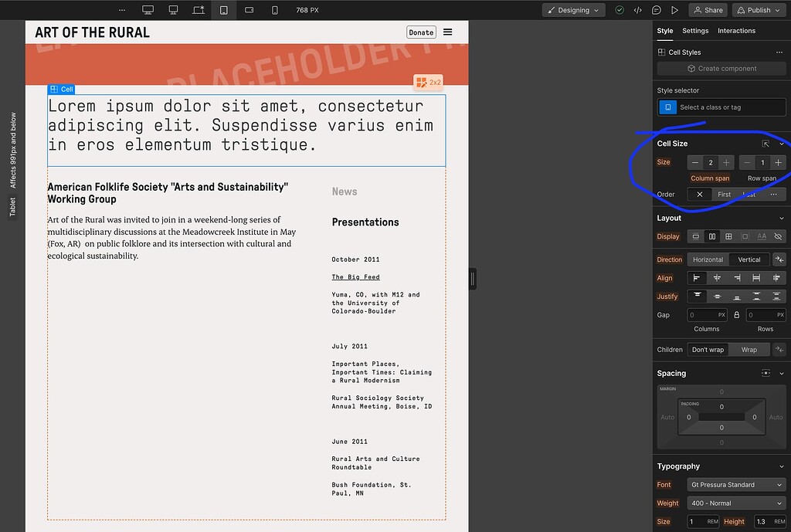Image resolution: width=791 pixels, height=532 pixels.
Task: Select the display none eye-slash icon
Action: 779,236
